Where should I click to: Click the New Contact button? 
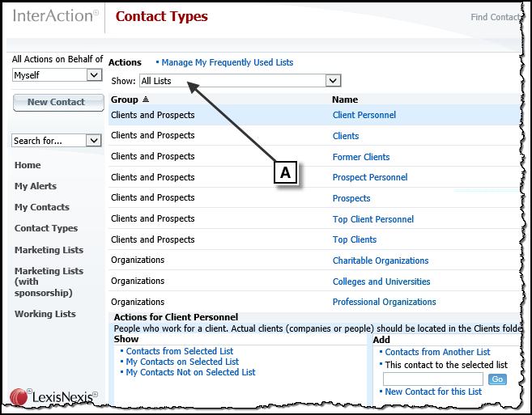coord(58,103)
